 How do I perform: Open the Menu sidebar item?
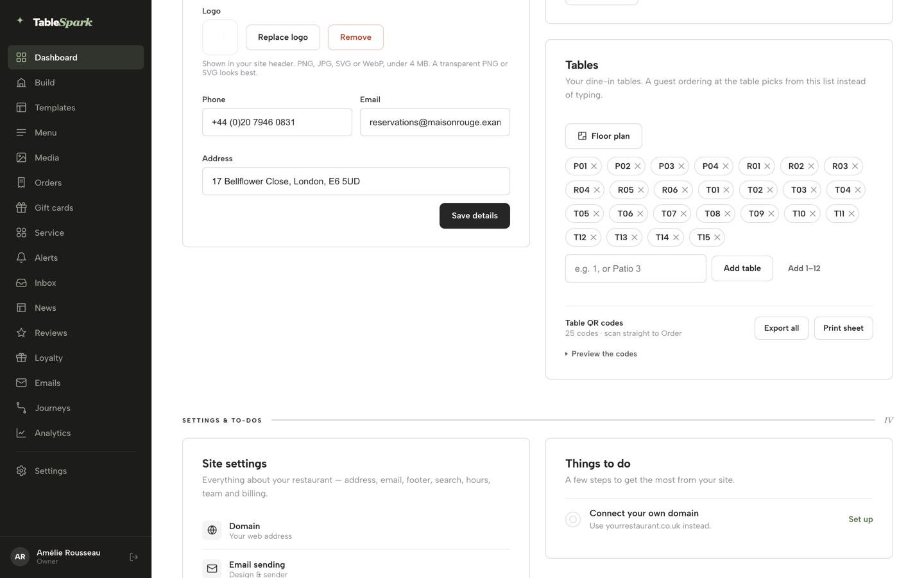click(x=76, y=132)
